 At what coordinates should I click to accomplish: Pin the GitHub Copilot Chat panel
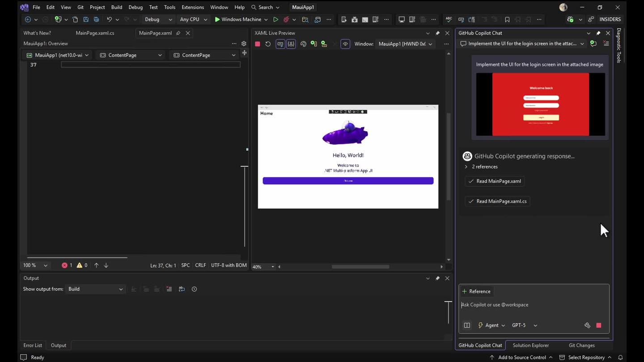tap(598, 33)
